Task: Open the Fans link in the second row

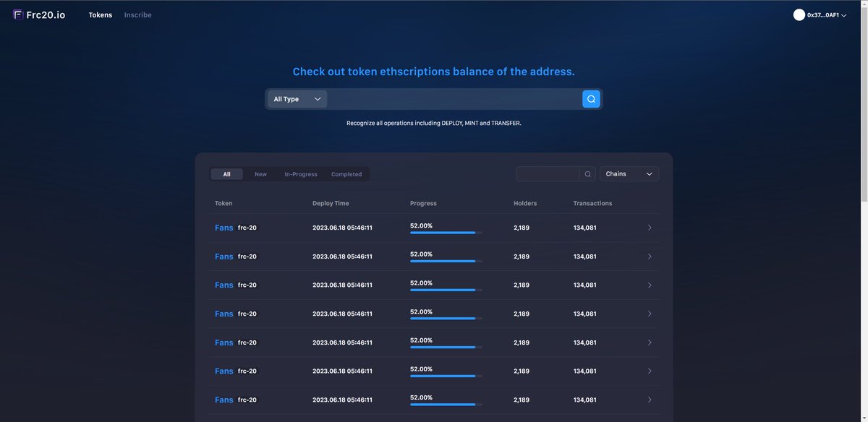Action: [x=224, y=257]
